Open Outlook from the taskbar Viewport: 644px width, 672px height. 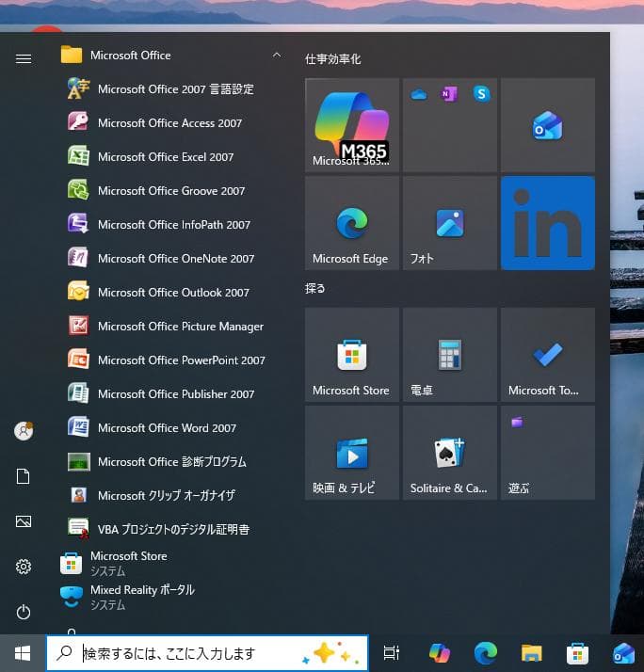[x=624, y=653]
